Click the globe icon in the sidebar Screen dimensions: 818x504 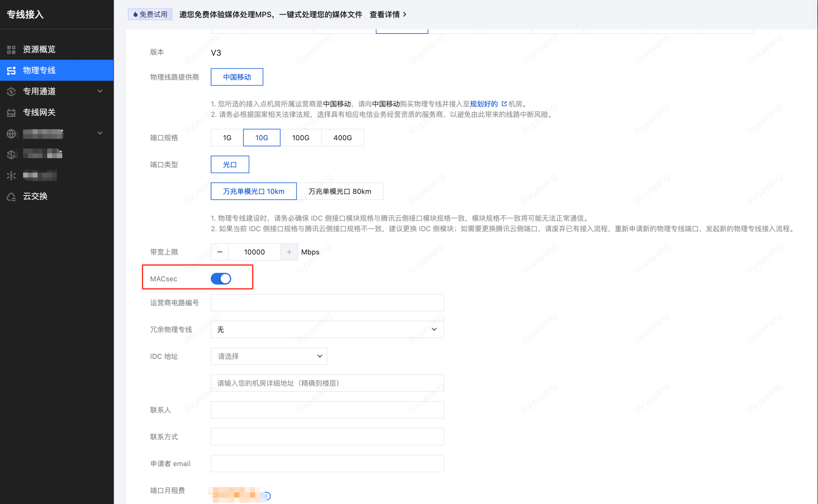coord(11,134)
